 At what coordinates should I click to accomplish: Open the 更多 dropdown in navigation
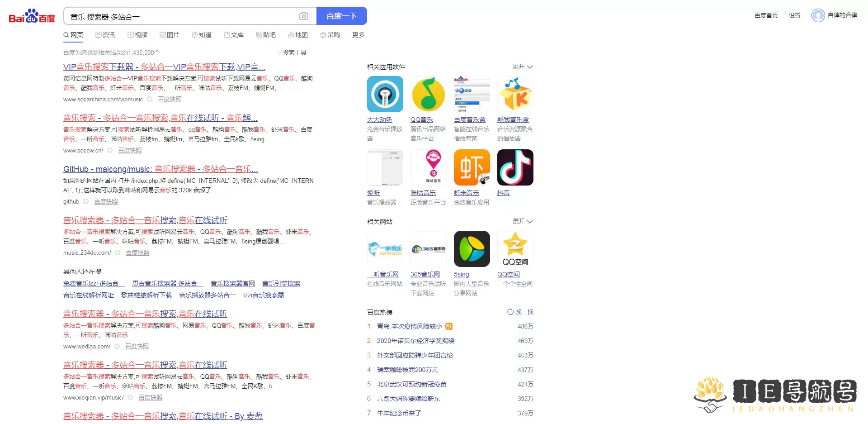[x=358, y=35]
